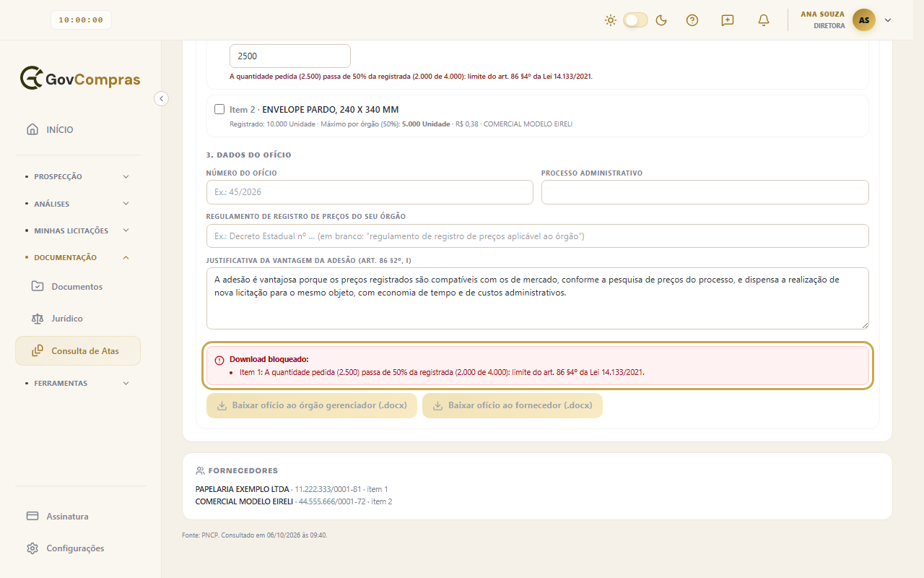
Task: Click the AS user avatar
Action: (864, 20)
